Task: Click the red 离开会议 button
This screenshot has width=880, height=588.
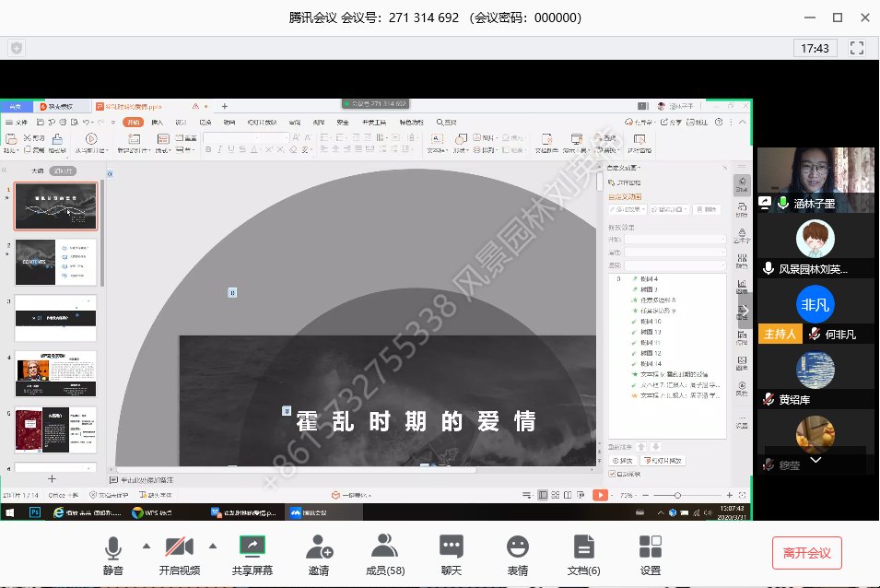Action: pos(807,553)
